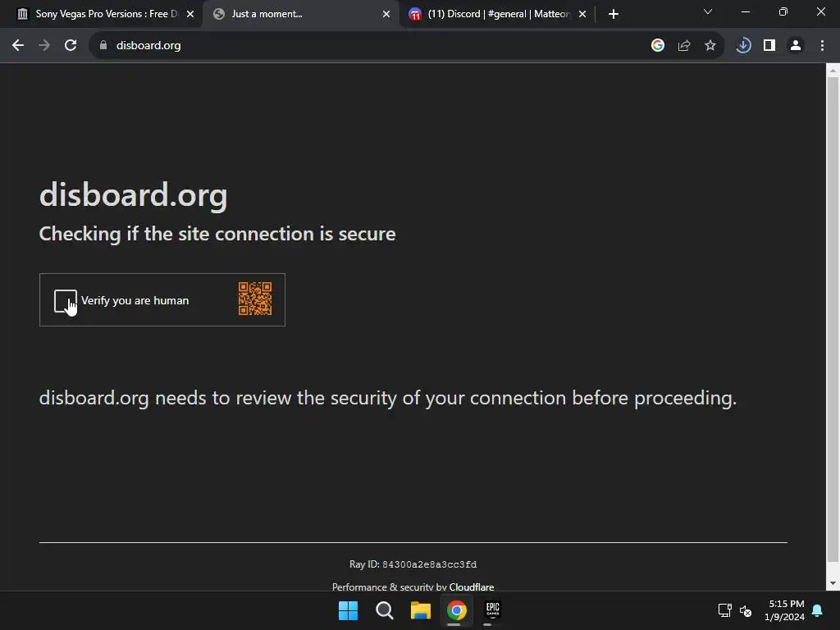Click the browser forward arrow
The width and height of the screenshot is (840, 630).
[x=44, y=46]
